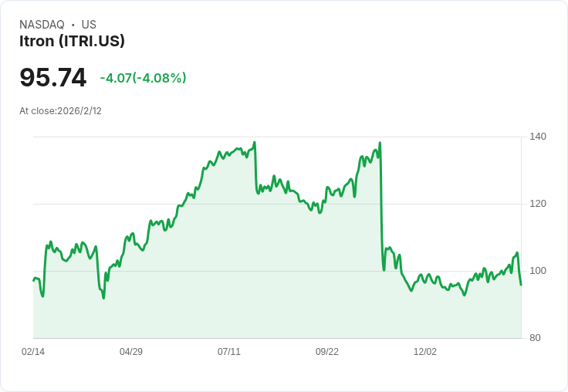Click the 100 y-axis label
568x392 pixels.
tap(538, 271)
